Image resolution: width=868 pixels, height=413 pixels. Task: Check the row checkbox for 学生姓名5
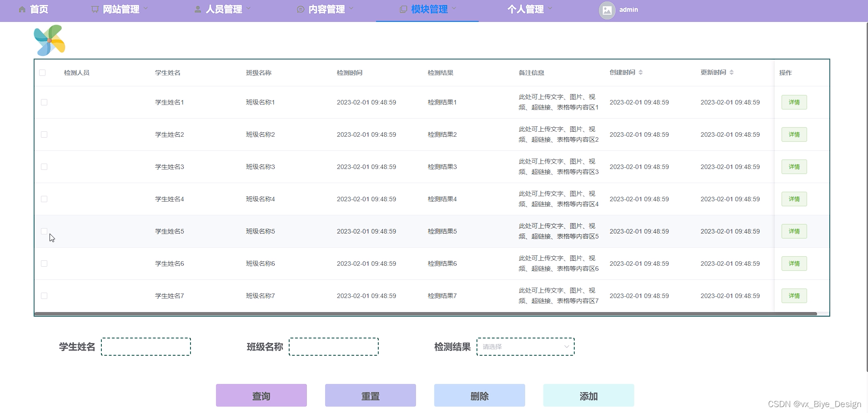(44, 231)
